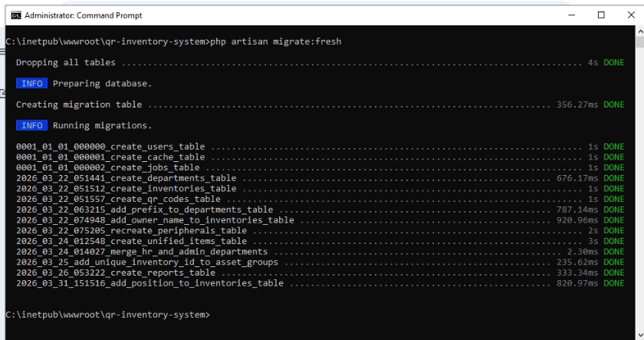This screenshot has height=340, width=644.
Task: Click the vertical scrollbar thumb
Action: coord(639,42)
